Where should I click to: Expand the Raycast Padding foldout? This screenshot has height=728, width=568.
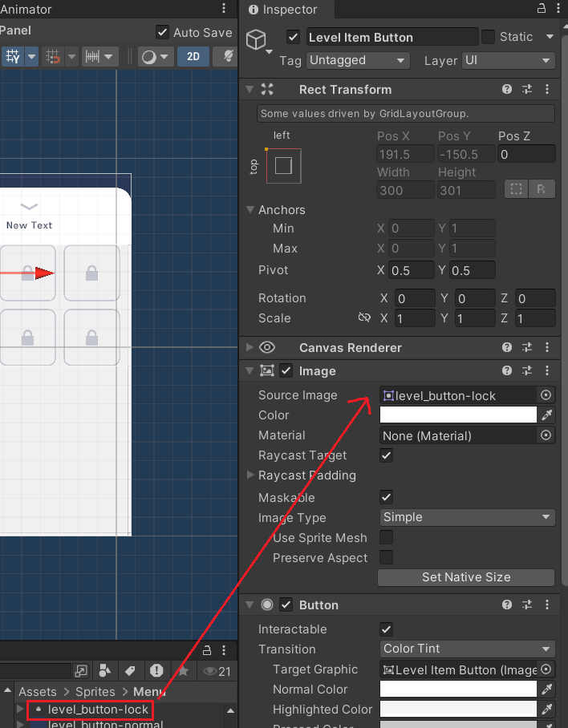(x=250, y=475)
